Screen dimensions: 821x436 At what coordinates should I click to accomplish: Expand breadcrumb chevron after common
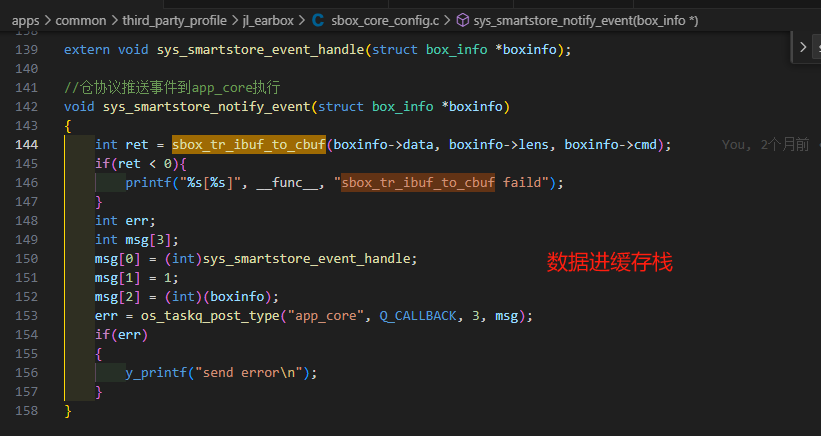tap(114, 21)
